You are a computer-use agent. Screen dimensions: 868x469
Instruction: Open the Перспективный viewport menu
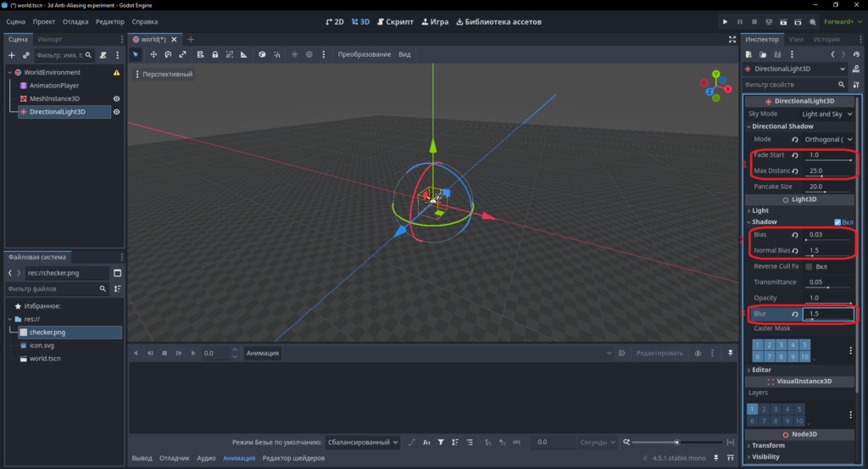tap(164, 74)
